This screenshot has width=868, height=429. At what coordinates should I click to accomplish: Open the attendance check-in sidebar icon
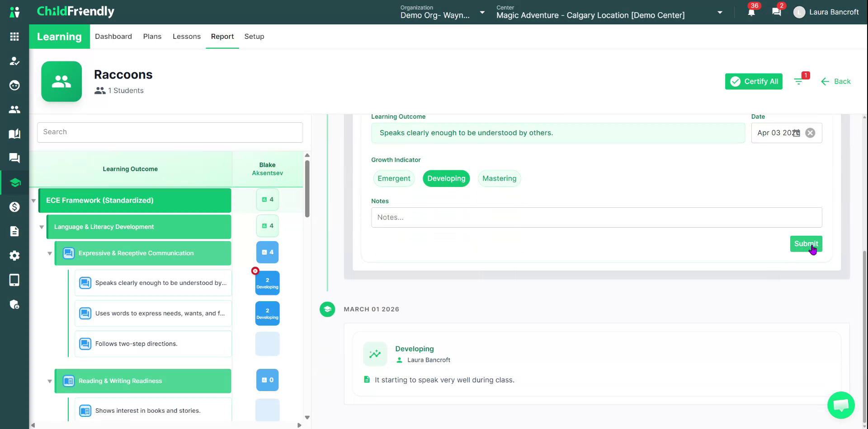[x=14, y=61]
